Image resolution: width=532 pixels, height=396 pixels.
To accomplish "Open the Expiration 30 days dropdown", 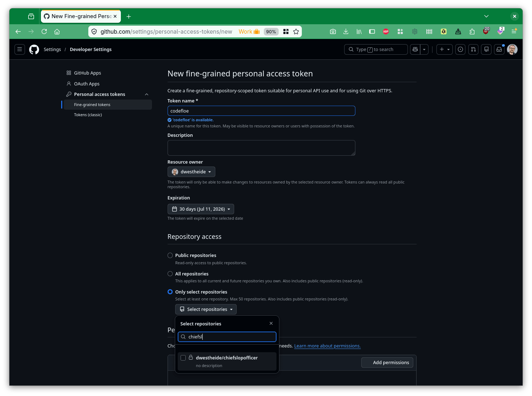I will click(201, 209).
